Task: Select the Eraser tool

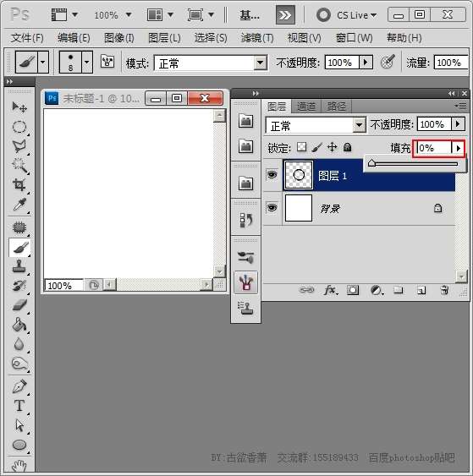Action: pyautogui.click(x=19, y=304)
